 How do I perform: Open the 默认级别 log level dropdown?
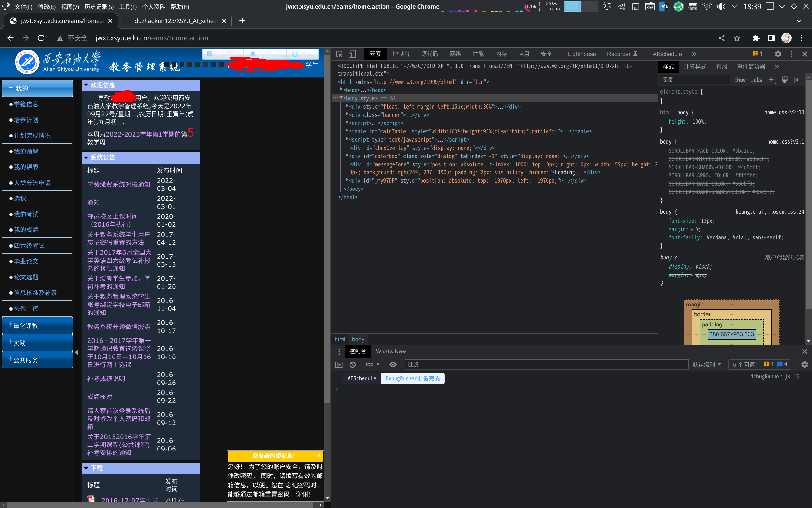click(707, 364)
